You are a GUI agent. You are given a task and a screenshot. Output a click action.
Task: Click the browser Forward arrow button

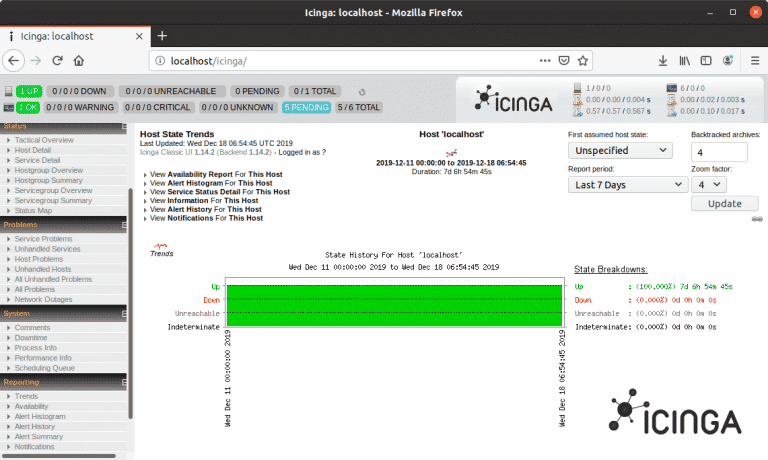36,61
